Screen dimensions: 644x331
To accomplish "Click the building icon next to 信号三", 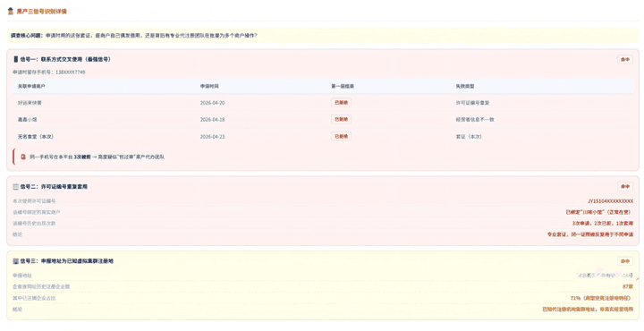I will click(15, 261).
